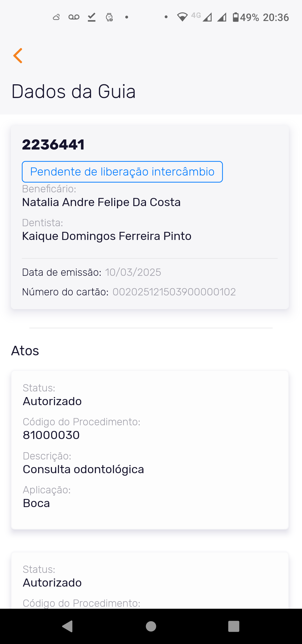Tap guide number 2236441
The image size is (302, 644).
click(x=53, y=145)
